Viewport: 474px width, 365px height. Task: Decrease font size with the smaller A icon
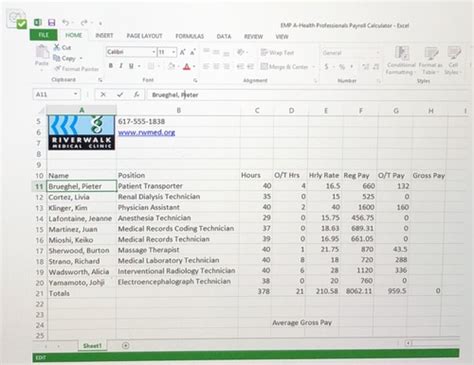[193, 52]
